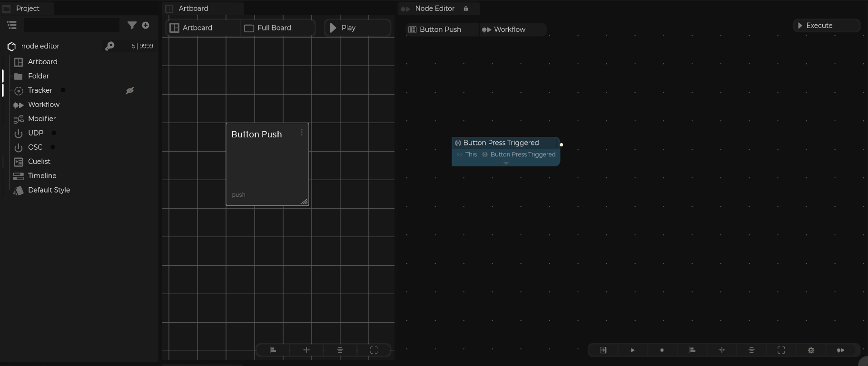This screenshot has height=366, width=868.
Task: Click the distribute-center icon in Artboard bottom toolbar
Action: (x=306, y=350)
